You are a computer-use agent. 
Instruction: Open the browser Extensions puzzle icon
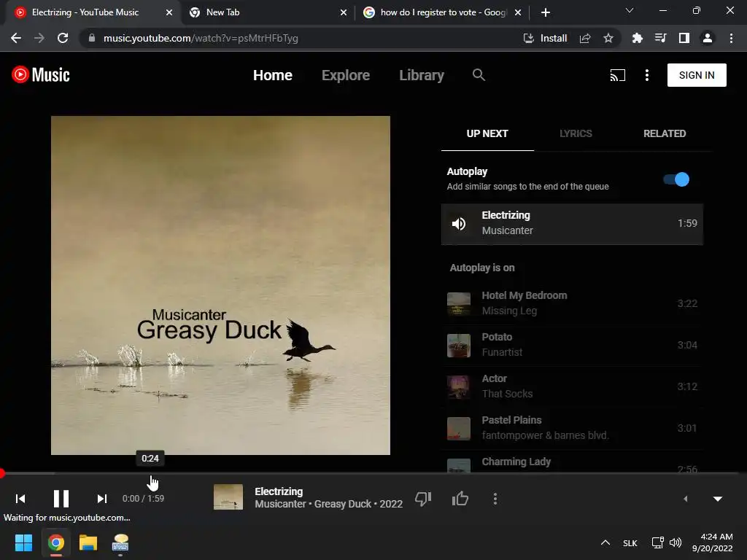[637, 38]
